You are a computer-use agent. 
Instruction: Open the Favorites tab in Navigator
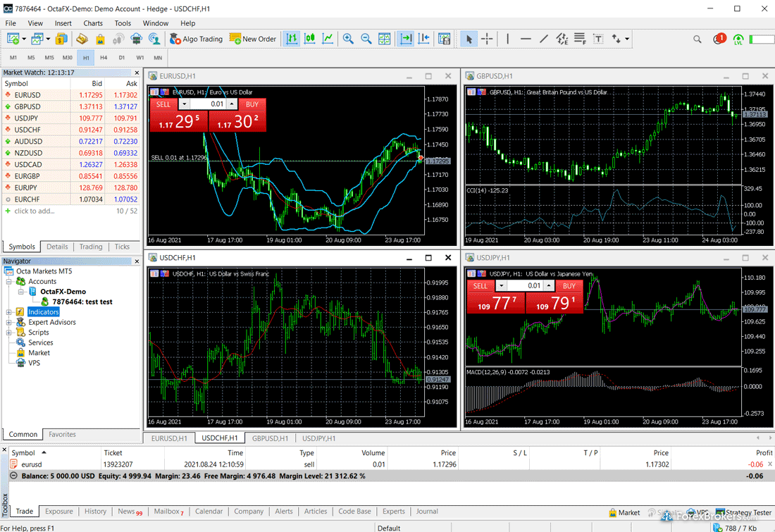[62, 434]
